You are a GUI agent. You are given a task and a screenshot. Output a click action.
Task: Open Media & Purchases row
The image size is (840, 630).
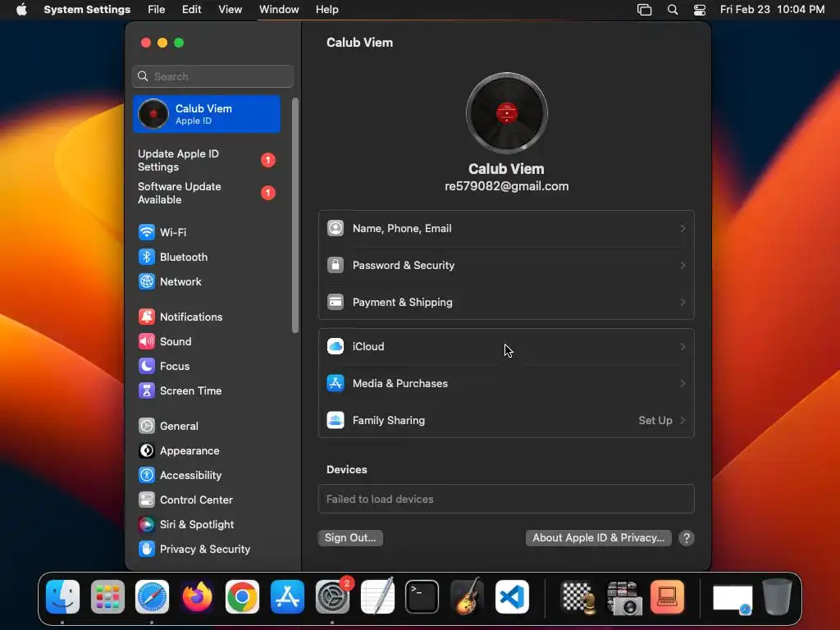click(x=506, y=384)
